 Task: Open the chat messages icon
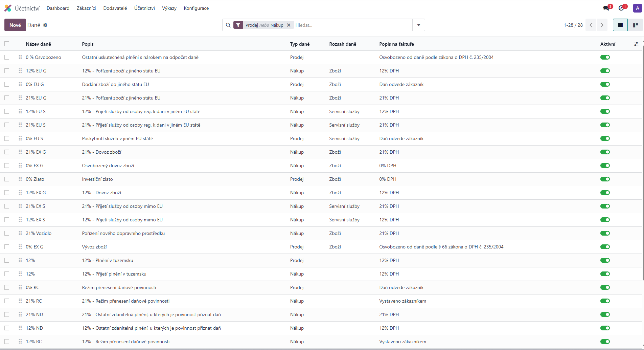click(606, 8)
